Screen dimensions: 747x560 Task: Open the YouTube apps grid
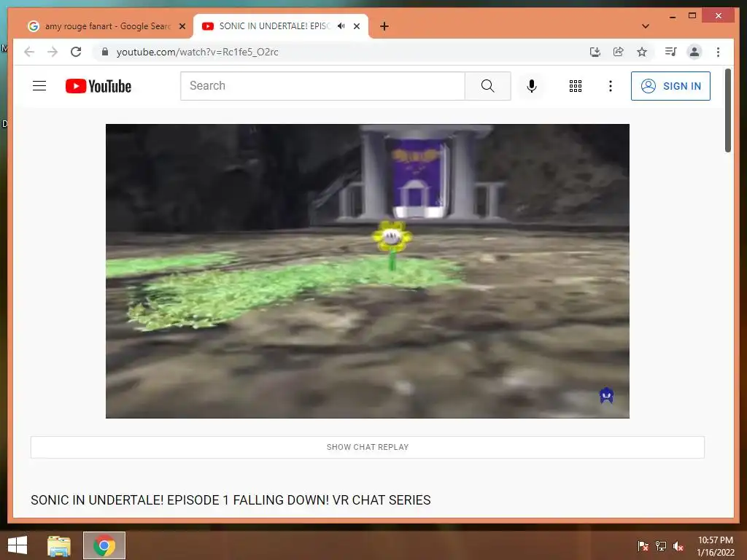tap(575, 86)
